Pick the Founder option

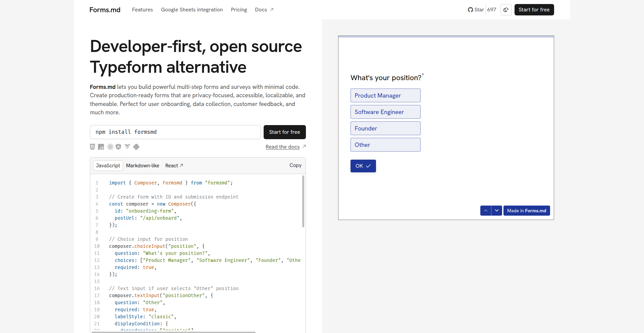click(385, 128)
